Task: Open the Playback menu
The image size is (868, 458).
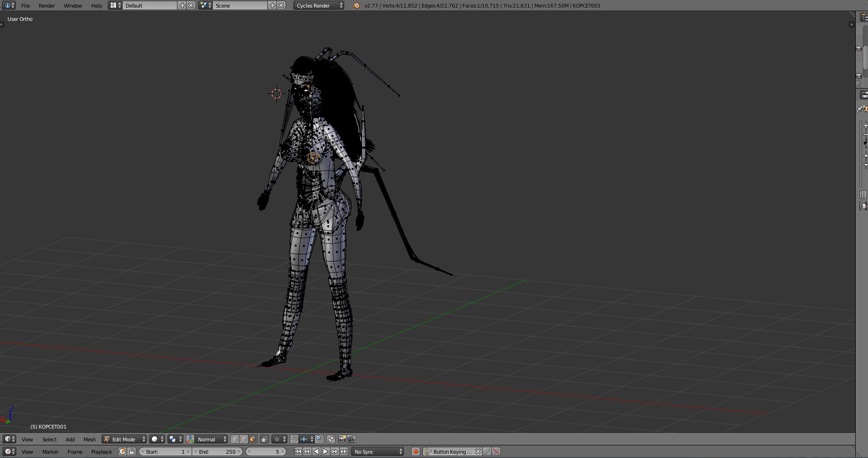Action: coord(101,452)
